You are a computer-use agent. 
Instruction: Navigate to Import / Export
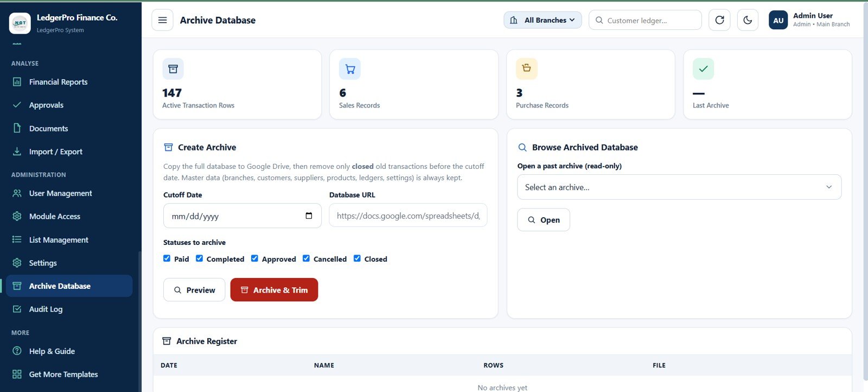[x=69, y=151]
